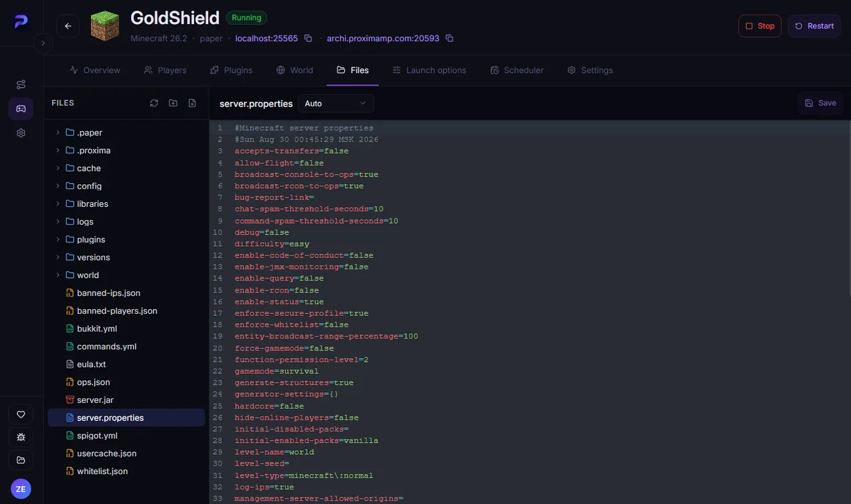The height and width of the screenshot is (504, 851).
Task: Save the server.properties file
Action: pos(820,103)
